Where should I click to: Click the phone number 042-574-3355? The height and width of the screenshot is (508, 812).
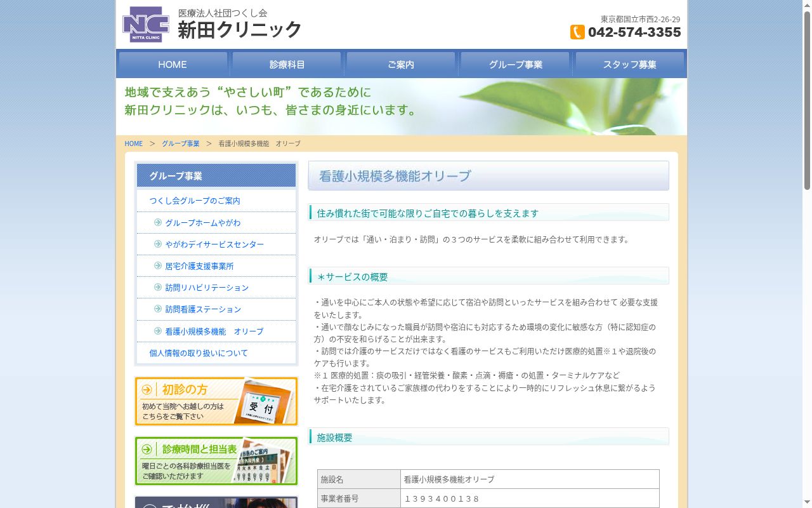(x=634, y=32)
